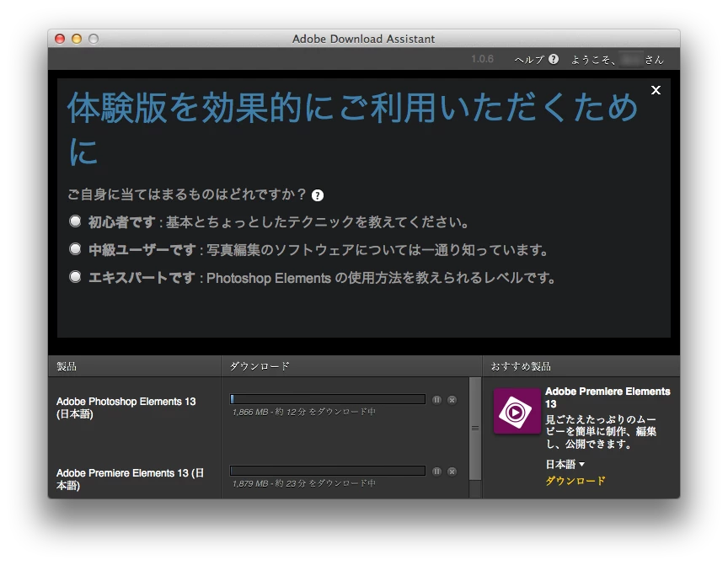Click the yellow ダウンロード link
728x565 pixels.
(575, 481)
